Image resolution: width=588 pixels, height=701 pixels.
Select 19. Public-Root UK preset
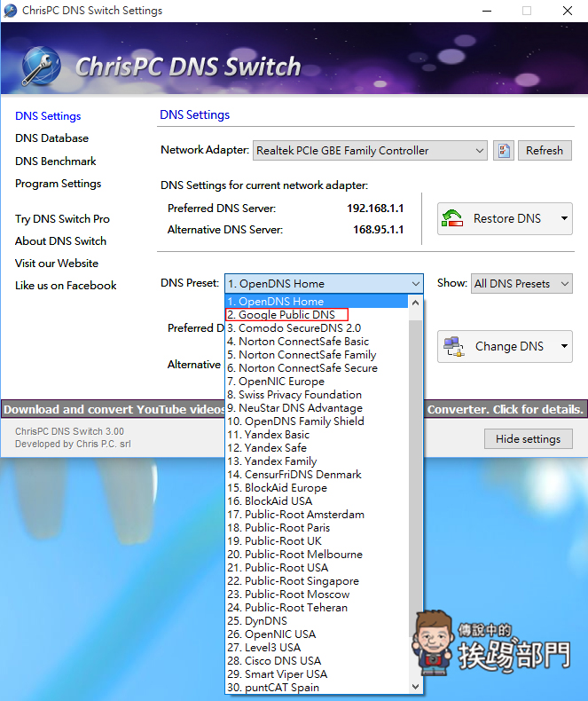pyautogui.click(x=317, y=541)
